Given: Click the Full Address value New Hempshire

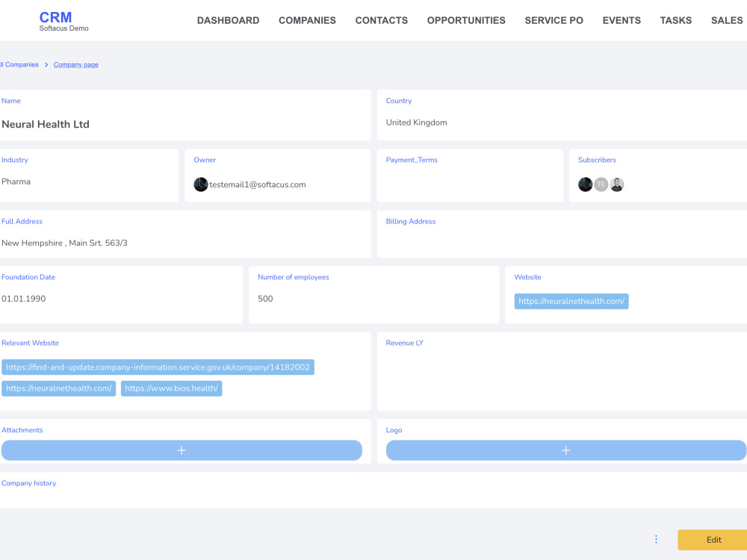Looking at the screenshot, I should point(64,243).
